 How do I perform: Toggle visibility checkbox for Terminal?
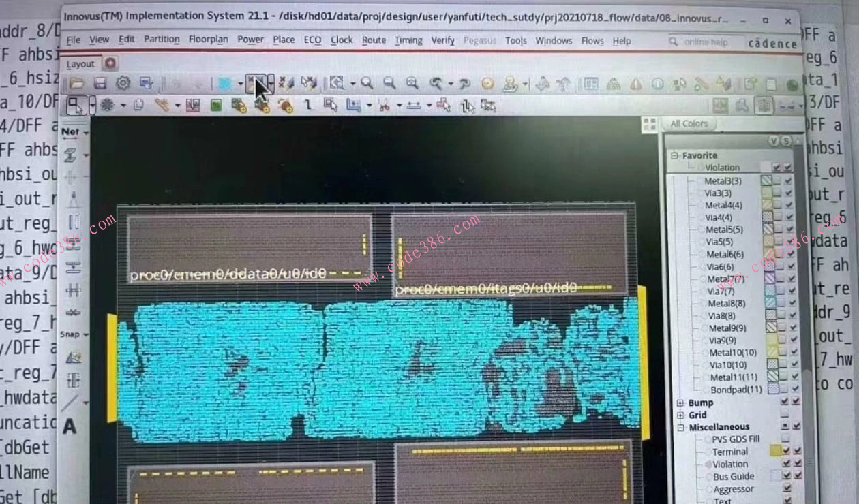(x=787, y=452)
